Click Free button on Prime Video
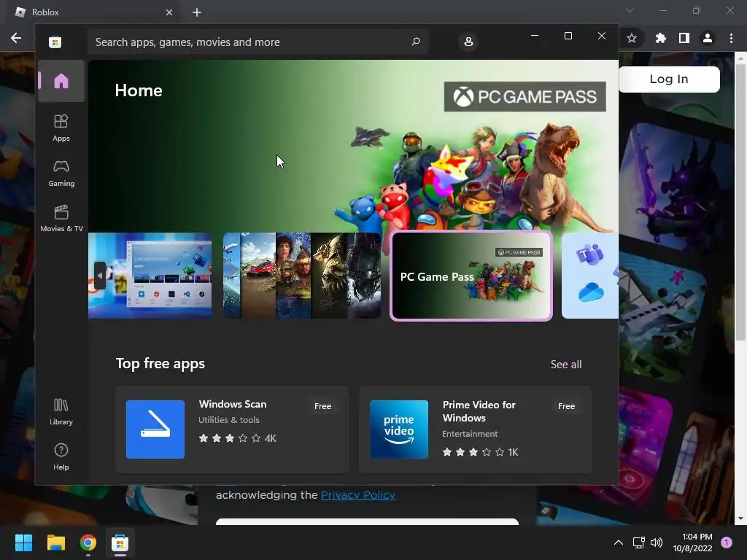Viewport: 747px width, 560px height. (566, 406)
